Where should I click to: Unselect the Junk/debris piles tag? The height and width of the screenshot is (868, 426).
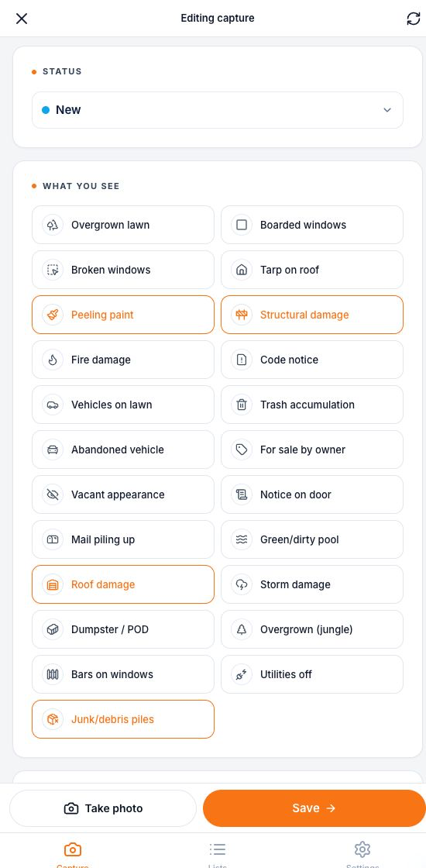click(x=123, y=719)
